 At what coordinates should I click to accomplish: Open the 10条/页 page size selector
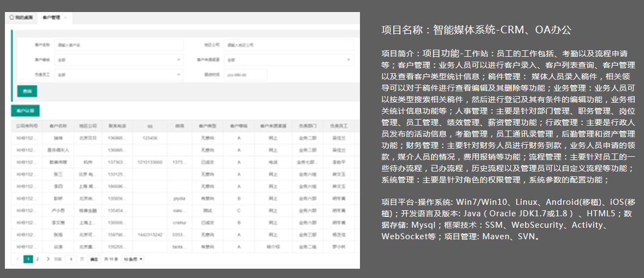133,259
